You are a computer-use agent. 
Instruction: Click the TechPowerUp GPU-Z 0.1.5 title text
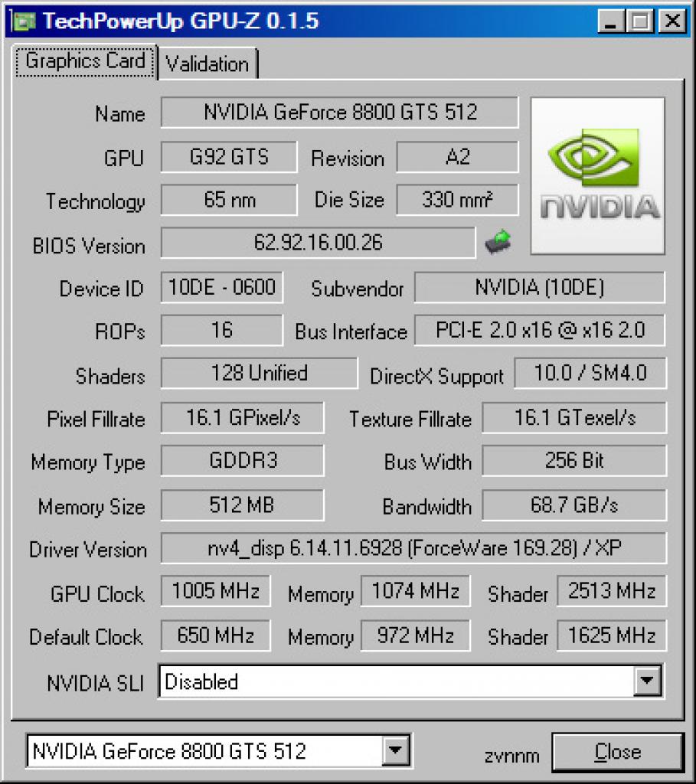(181, 21)
